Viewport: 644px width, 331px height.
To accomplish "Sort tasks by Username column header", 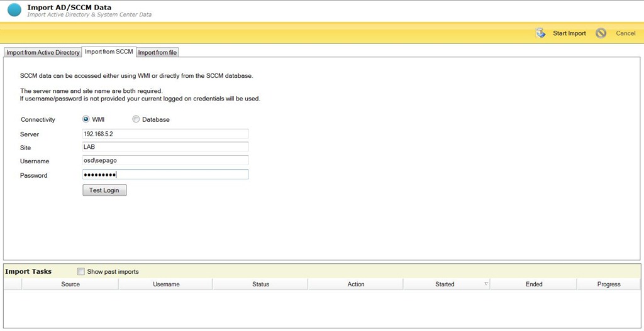I will coord(166,284).
